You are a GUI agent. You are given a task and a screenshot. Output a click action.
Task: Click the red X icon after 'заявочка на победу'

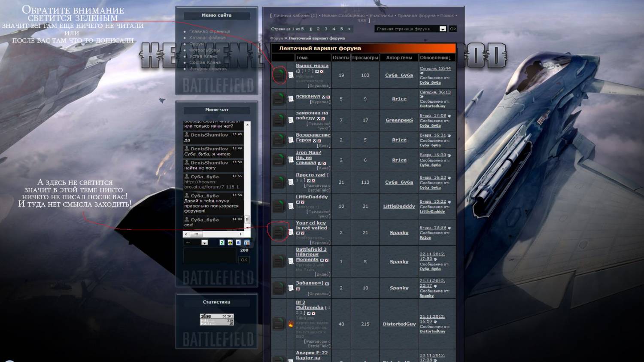click(323, 119)
